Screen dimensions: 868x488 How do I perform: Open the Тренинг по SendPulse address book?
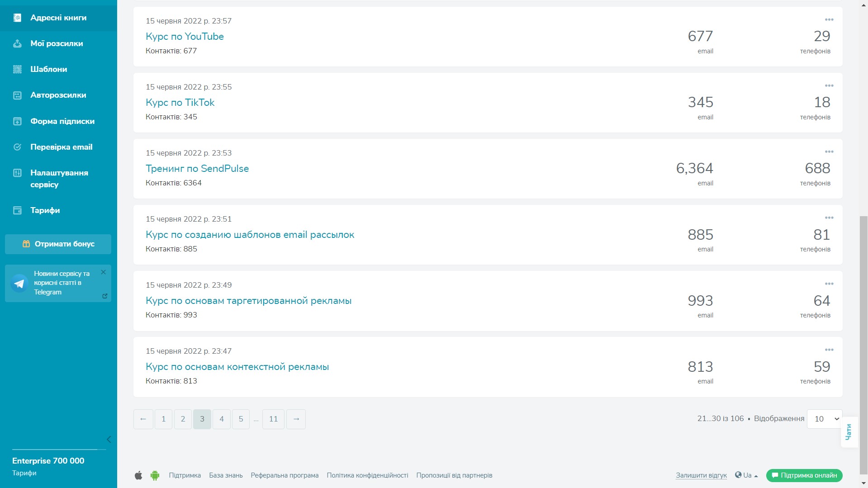[197, 168]
